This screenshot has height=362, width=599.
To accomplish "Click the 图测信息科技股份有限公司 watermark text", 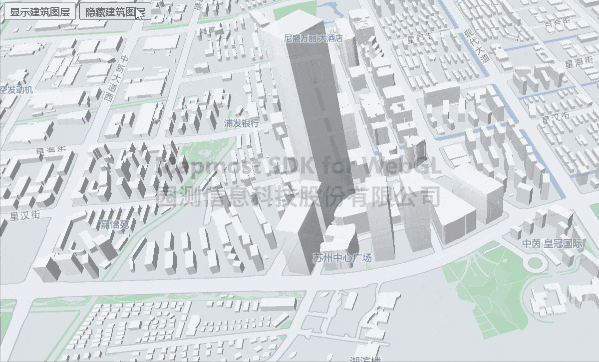I will click(x=298, y=196).
